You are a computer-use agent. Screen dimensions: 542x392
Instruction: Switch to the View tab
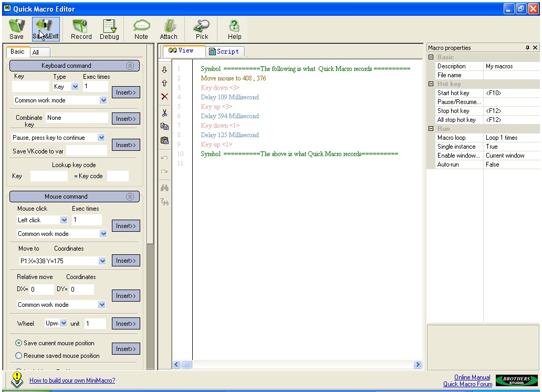184,50
